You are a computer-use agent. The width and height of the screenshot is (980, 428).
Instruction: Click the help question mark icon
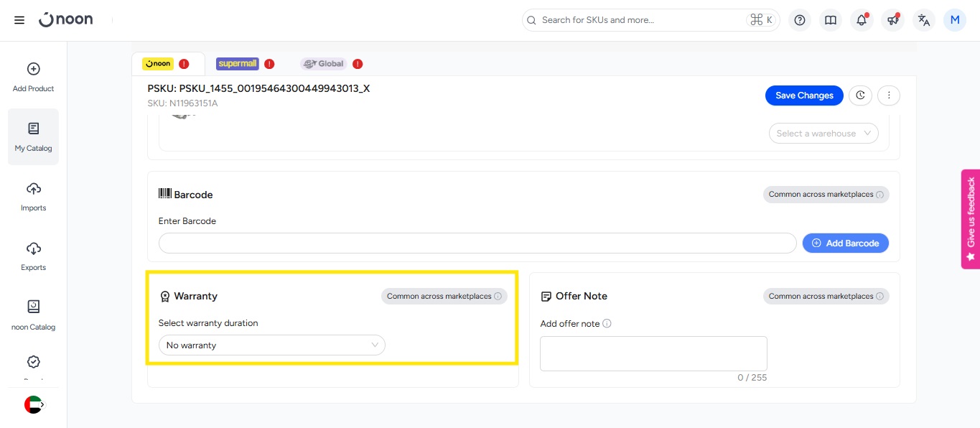(799, 20)
